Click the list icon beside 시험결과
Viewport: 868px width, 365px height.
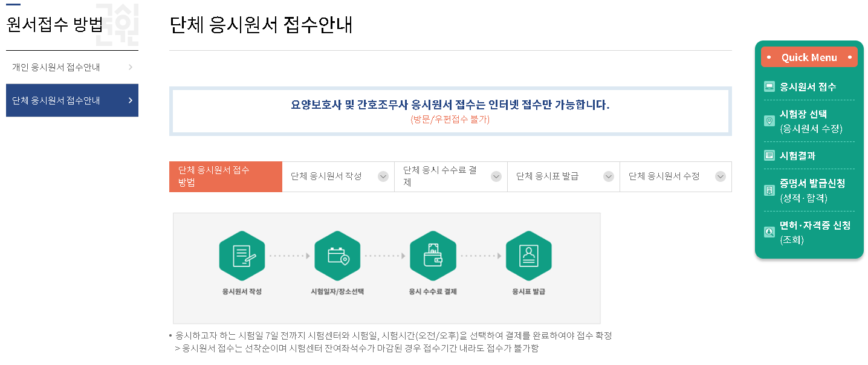pyautogui.click(x=769, y=155)
